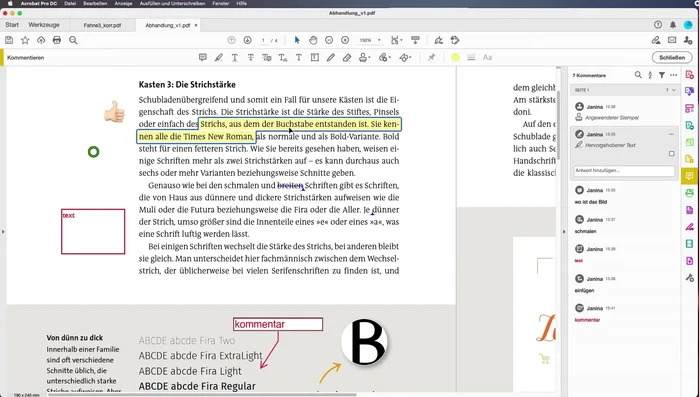This screenshot has height=397, width=699.
Task: Click the Zoom out minus icon
Action: tap(329, 40)
